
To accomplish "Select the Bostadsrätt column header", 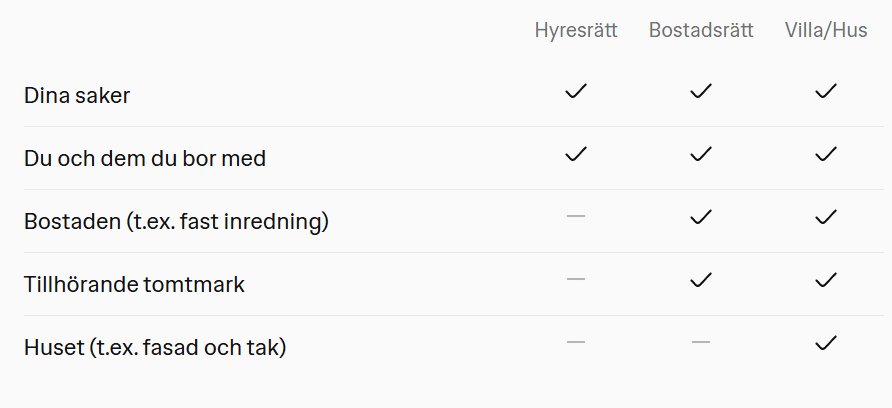I will coord(701,30).
